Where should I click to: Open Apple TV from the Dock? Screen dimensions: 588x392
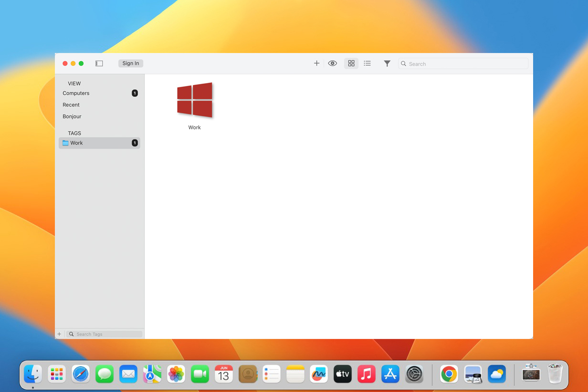point(343,374)
